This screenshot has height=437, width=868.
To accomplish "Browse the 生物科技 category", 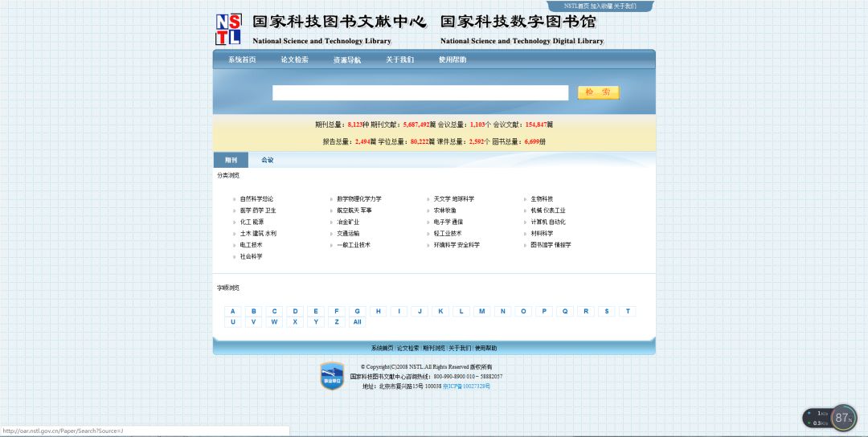I will tap(542, 199).
